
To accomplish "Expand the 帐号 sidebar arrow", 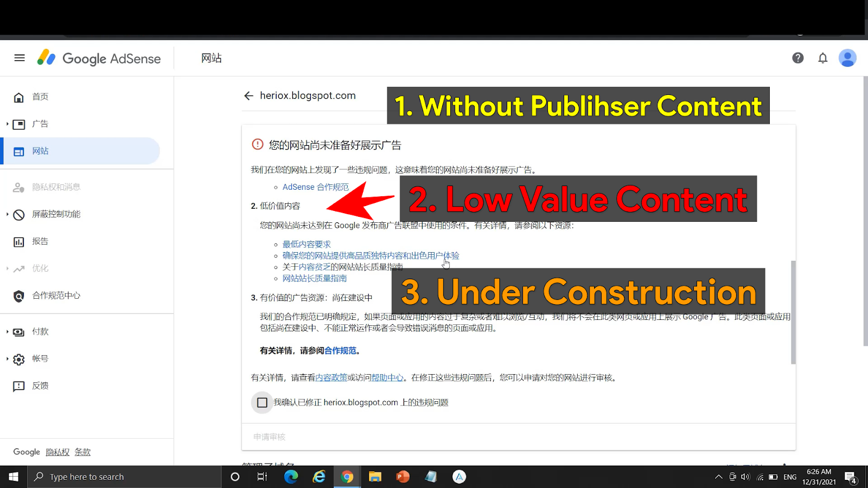I will pos(7,359).
